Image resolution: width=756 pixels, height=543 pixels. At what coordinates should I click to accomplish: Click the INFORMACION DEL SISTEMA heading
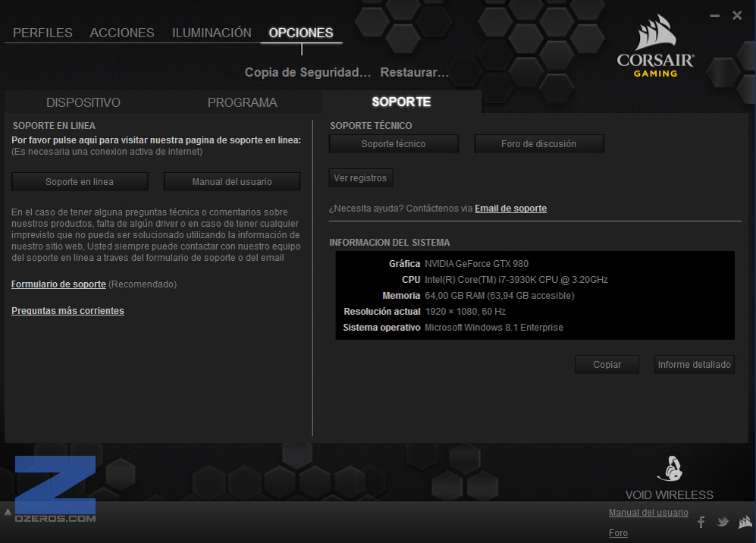click(x=390, y=243)
